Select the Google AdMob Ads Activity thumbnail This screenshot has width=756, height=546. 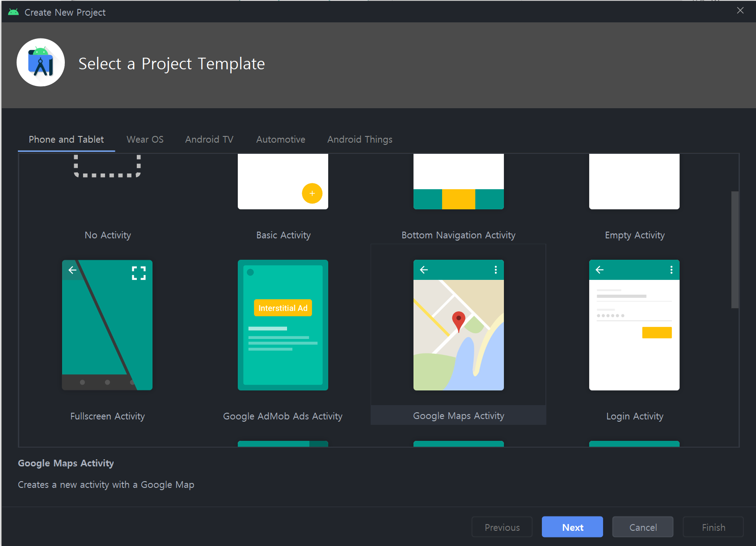click(x=283, y=325)
